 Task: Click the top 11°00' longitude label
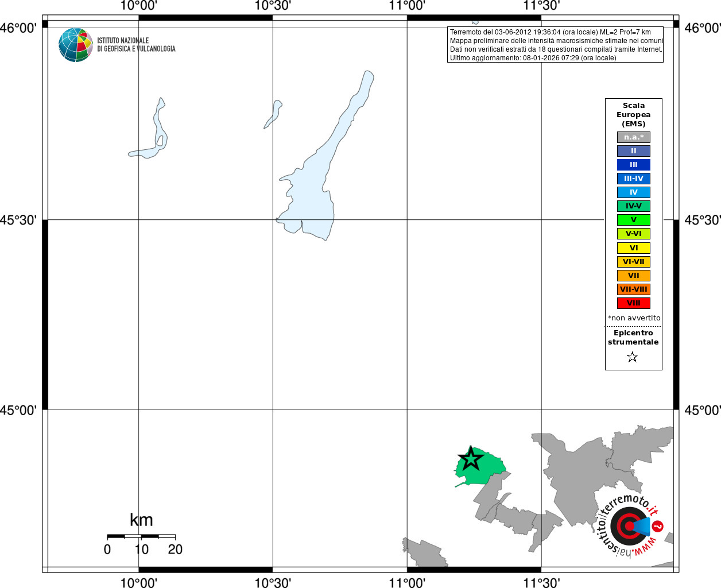(x=407, y=6)
